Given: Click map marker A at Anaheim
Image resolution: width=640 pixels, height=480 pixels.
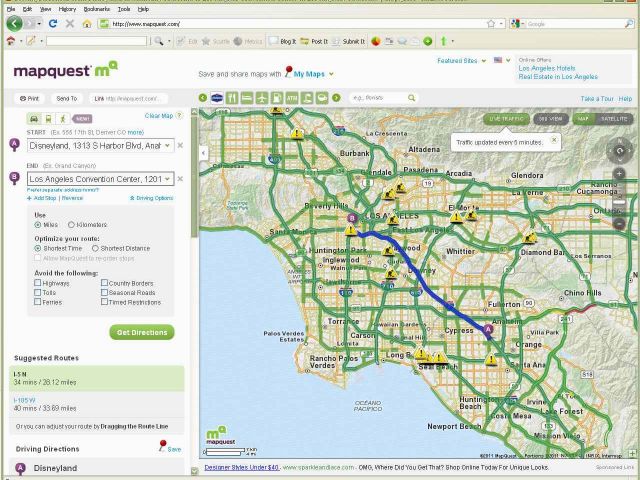Looking at the screenshot, I should 488,330.
